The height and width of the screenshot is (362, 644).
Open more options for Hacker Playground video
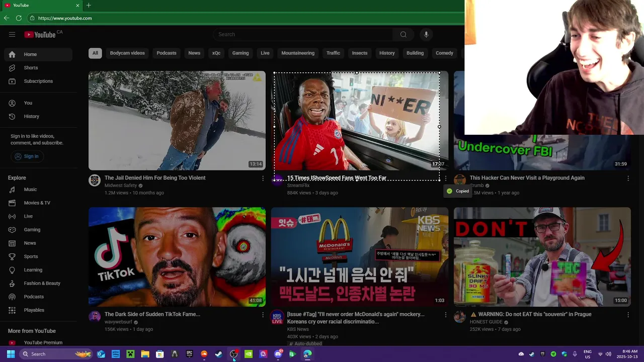pos(628,178)
